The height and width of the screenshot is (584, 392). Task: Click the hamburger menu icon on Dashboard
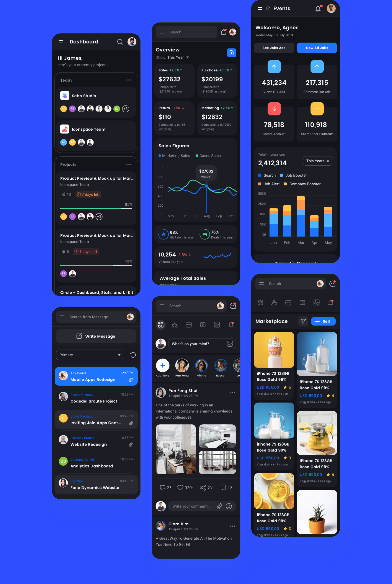(62, 42)
